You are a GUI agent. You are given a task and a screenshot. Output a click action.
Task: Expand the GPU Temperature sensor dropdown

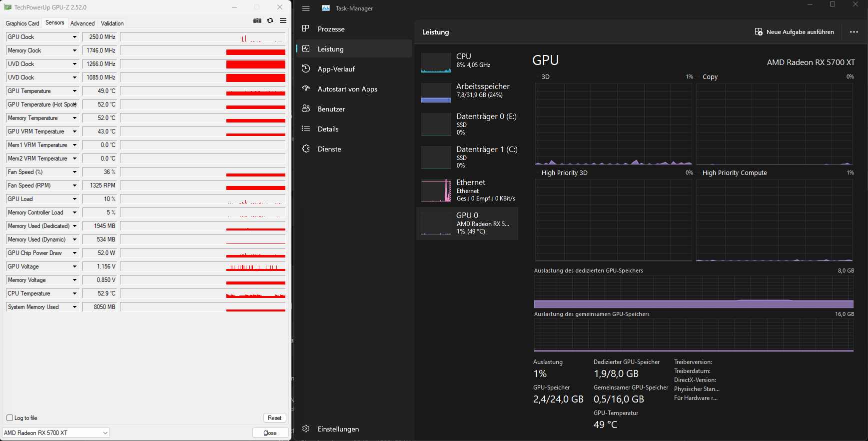pos(75,91)
